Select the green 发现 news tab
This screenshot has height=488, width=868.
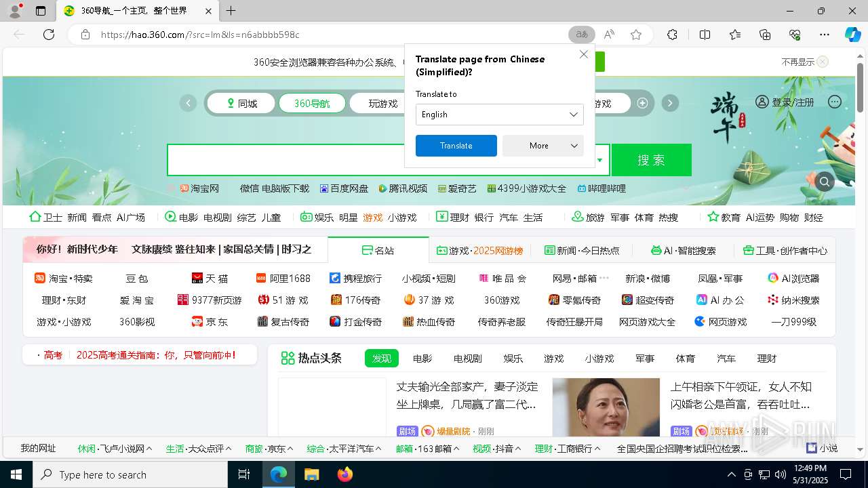(382, 358)
